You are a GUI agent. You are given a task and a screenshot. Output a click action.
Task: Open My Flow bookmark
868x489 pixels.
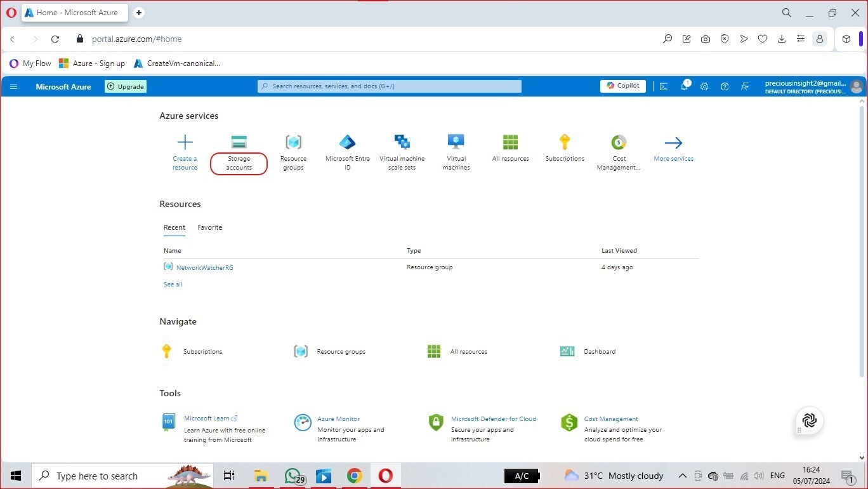pos(30,64)
